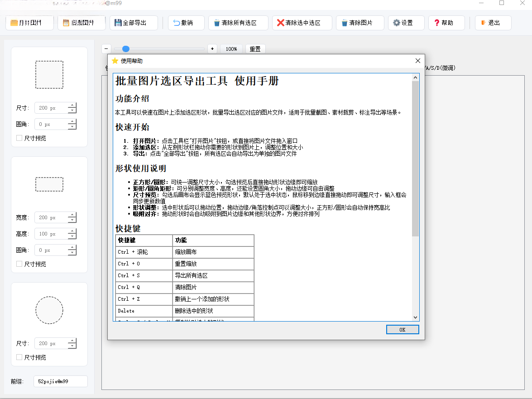Click the 快速开始 heading in help
This screenshot has height=399, width=532.
pyautogui.click(x=132, y=127)
